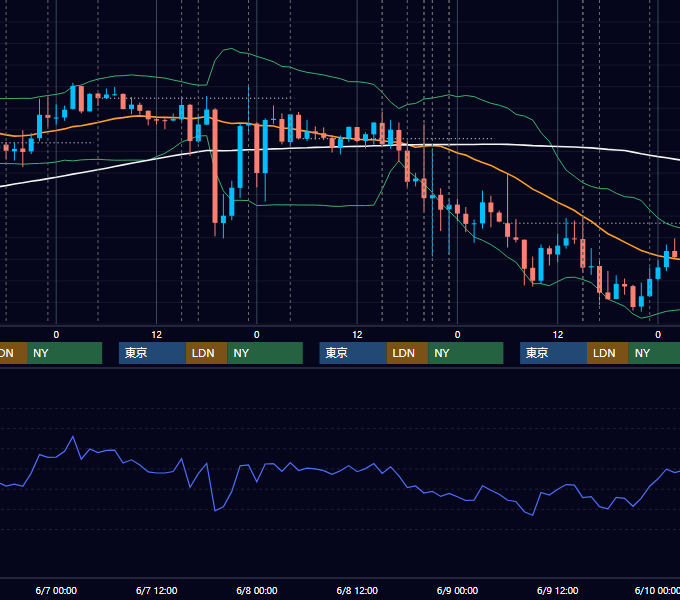Select the LDN session block on 6/8
Viewport: 680px width, 600px height.
click(x=407, y=353)
